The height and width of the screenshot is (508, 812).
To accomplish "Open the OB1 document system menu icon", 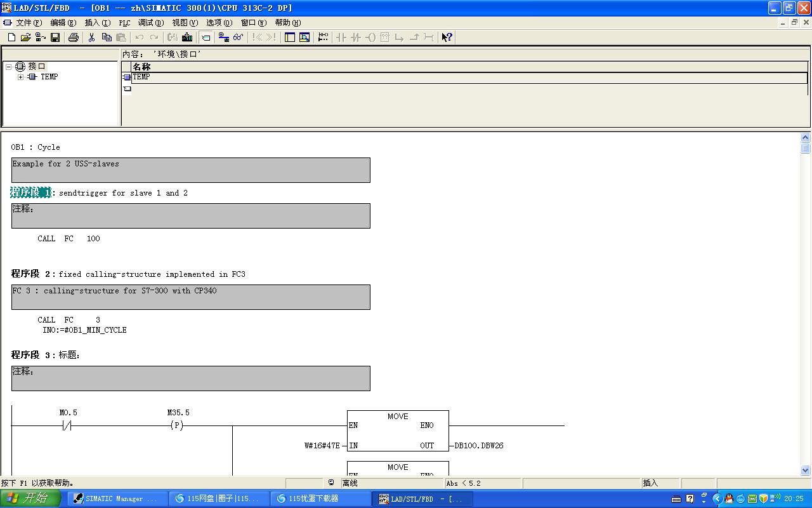I will point(7,22).
